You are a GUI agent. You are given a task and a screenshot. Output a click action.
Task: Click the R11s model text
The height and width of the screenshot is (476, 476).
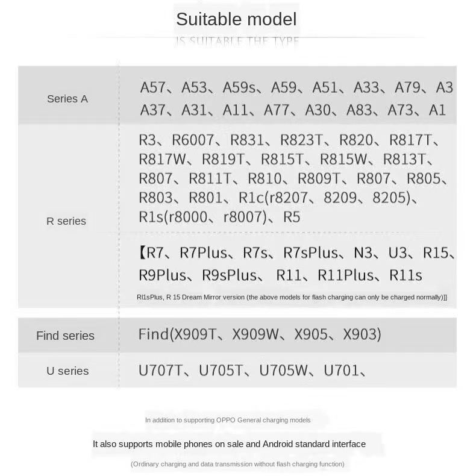coord(406,275)
